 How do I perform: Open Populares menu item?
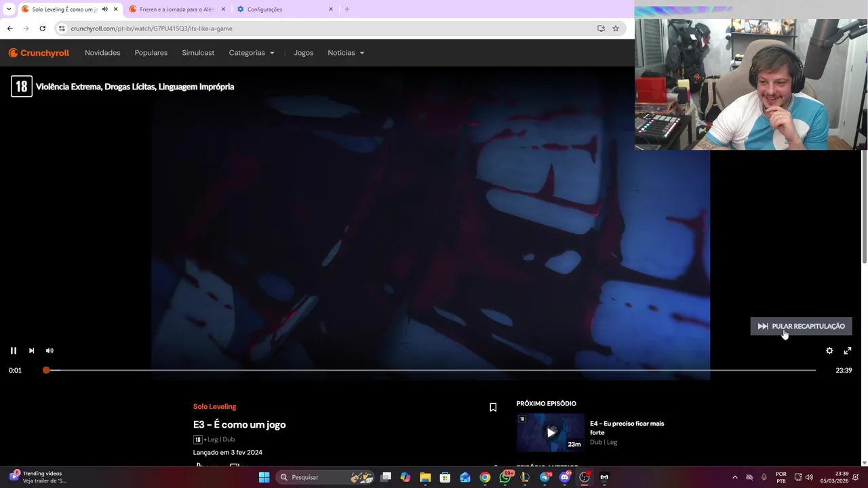(151, 53)
